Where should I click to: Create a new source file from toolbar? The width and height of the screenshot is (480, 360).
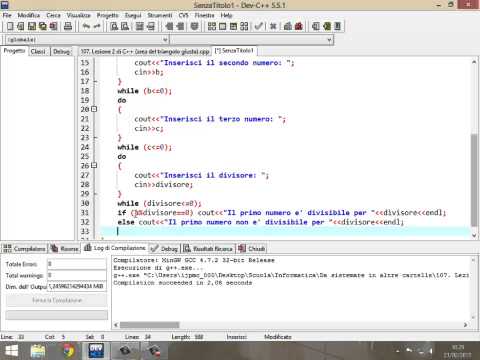10,26
